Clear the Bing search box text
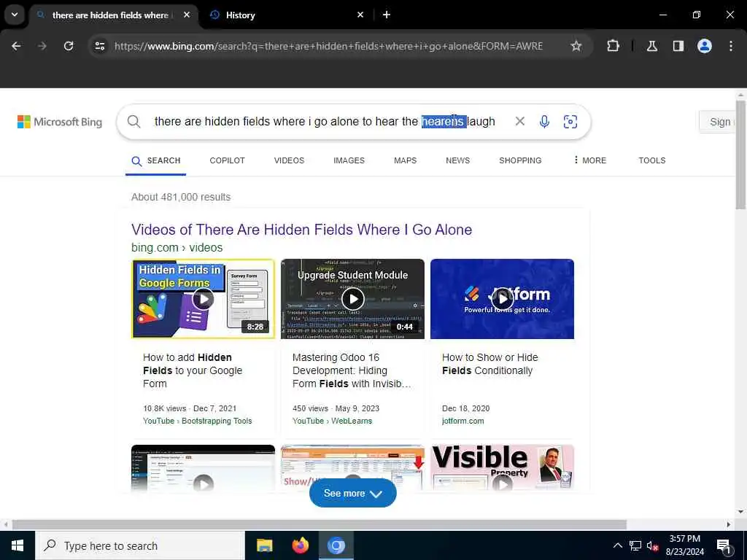The height and width of the screenshot is (560, 747). 519,122
